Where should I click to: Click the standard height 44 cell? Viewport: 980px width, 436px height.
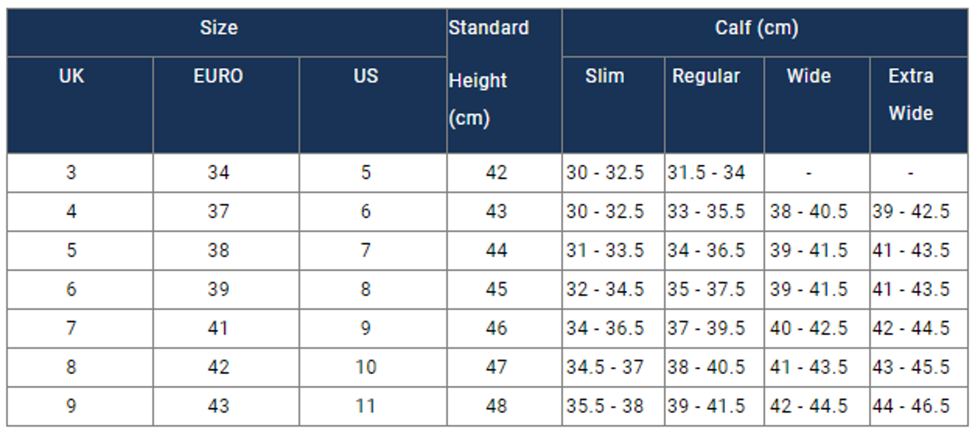[497, 250]
